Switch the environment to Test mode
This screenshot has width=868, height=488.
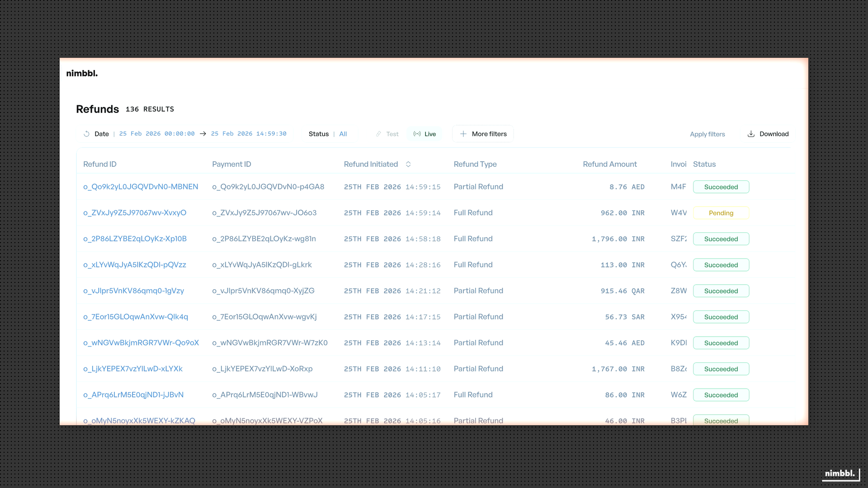coord(392,134)
